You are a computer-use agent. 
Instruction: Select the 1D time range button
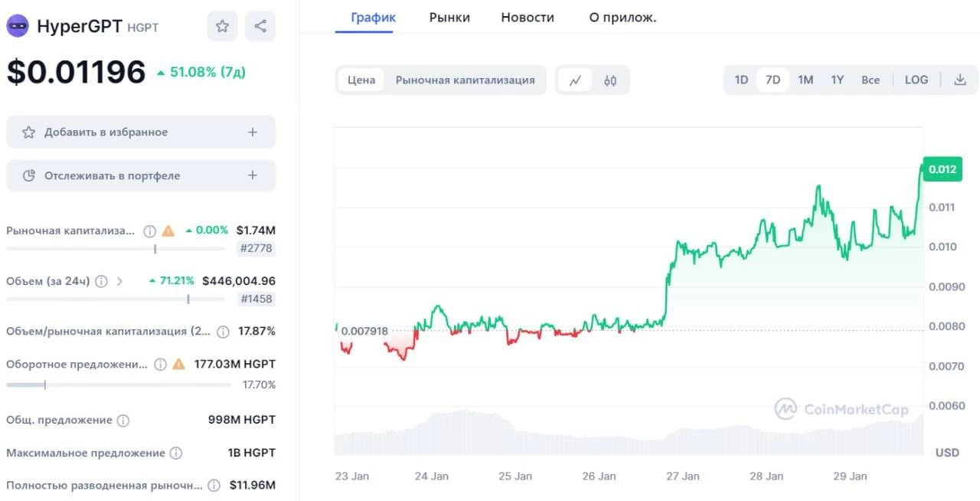click(x=741, y=80)
